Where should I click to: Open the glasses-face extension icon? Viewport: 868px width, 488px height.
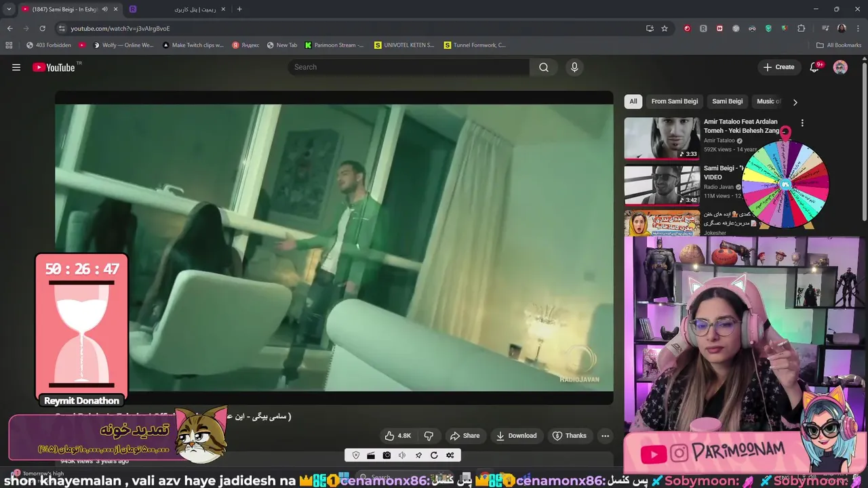click(x=752, y=28)
